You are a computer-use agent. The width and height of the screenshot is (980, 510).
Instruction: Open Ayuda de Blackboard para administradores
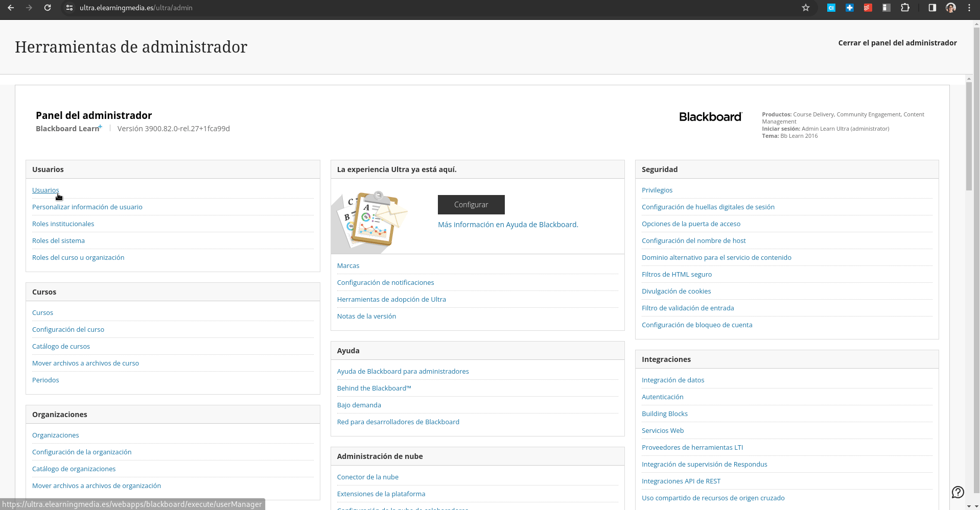403,371
